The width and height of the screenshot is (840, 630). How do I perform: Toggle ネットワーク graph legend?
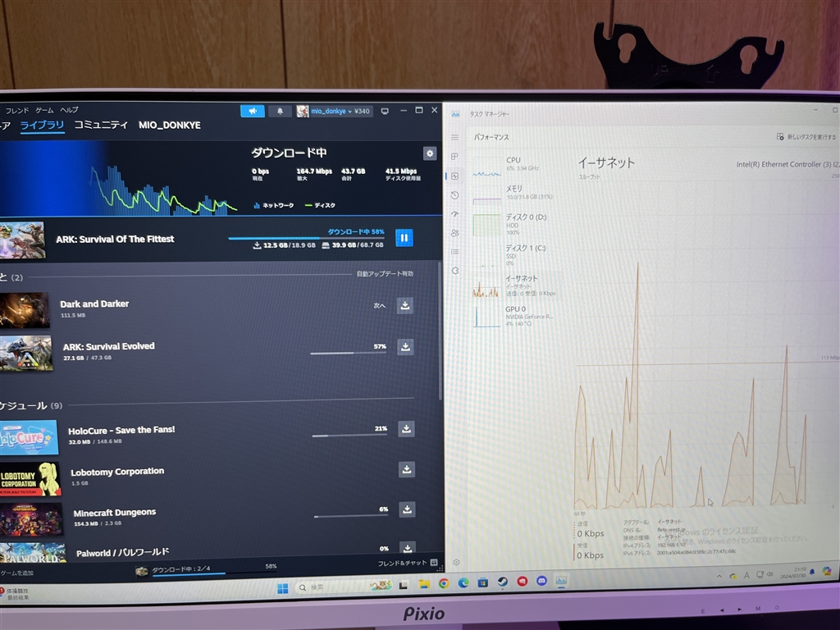click(274, 205)
